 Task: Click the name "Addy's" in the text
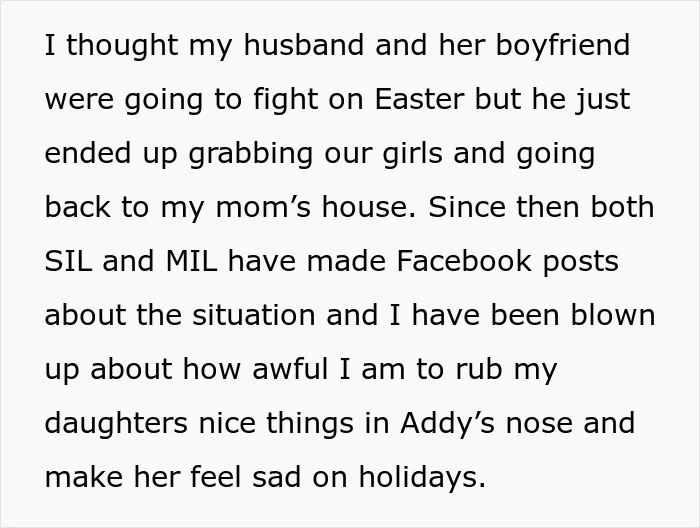447,424
